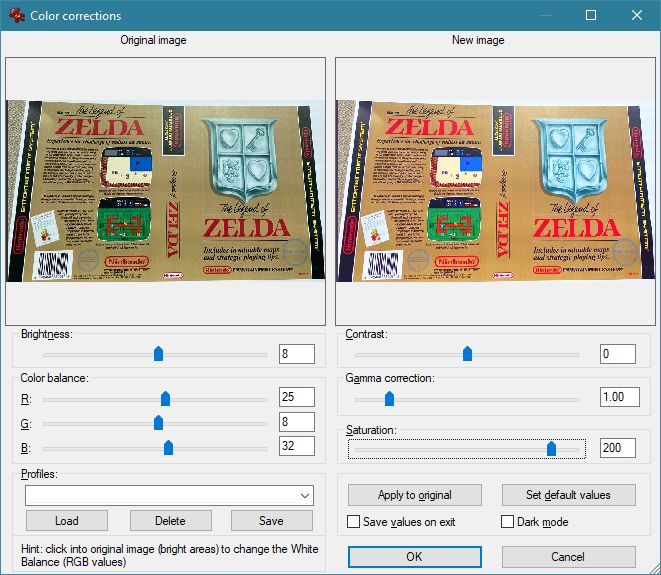Click the IrfanView app icon in title bar
Viewport: 661px width, 575px height.
pyautogui.click(x=15, y=16)
